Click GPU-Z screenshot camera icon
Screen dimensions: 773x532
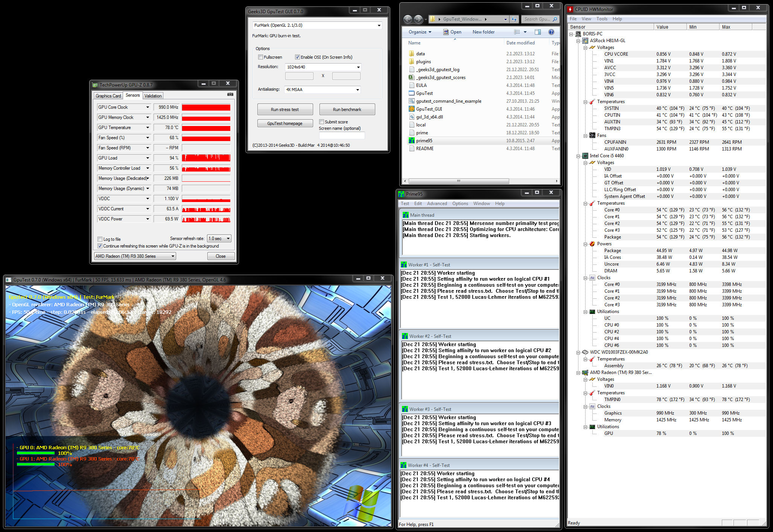coord(230,94)
